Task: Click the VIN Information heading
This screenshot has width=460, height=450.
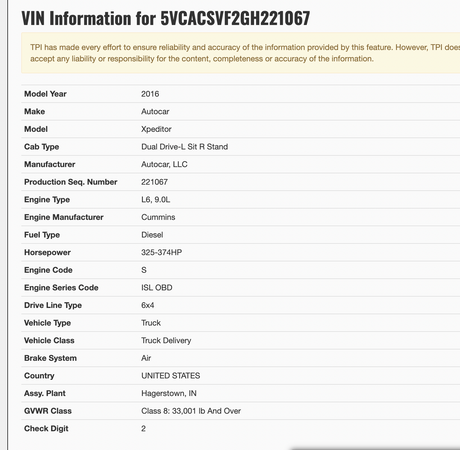Action: click(x=166, y=18)
